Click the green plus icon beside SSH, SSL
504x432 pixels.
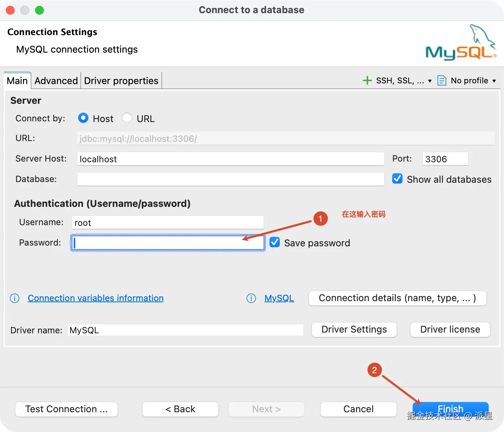(x=367, y=80)
